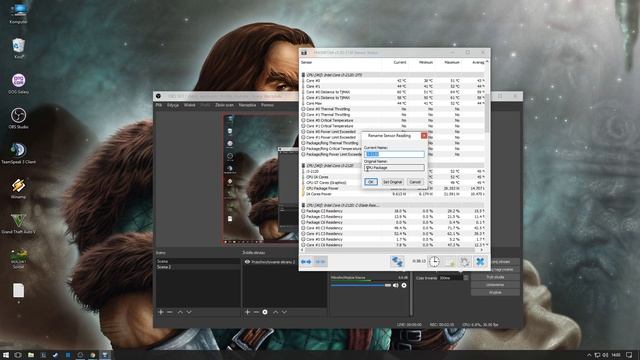Open File Explorer from taskbar
This screenshot has height=360, width=640.
click(x=31, y=355)
